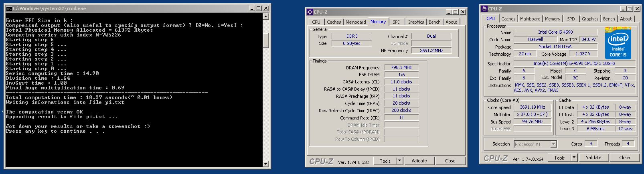Open About tab in the x64 CPU-Z window
This screenshot has width=644, height=174.
[x=626, y=19]
